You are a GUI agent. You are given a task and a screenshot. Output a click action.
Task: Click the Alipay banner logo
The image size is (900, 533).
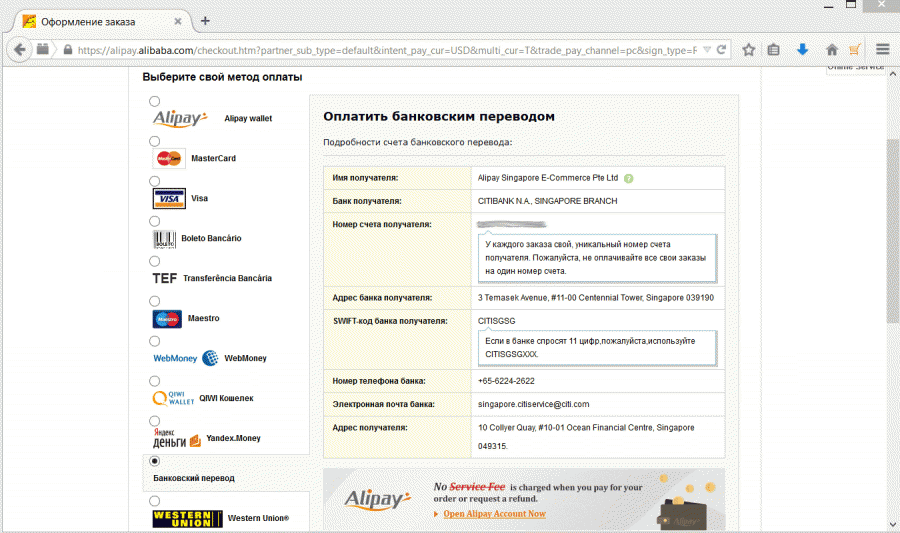[378, 499]
